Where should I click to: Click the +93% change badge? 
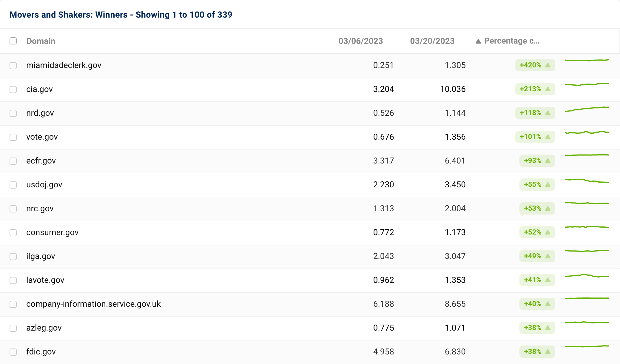[x=537, y=161]
